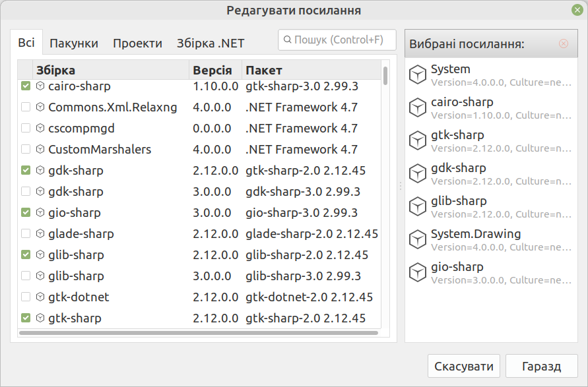Image resolution: width=588 pixels, height=387 pixels.
Task: Uncheck gio-sharp 3.0.0.0 checkbox
Action: tap(26, 213)
